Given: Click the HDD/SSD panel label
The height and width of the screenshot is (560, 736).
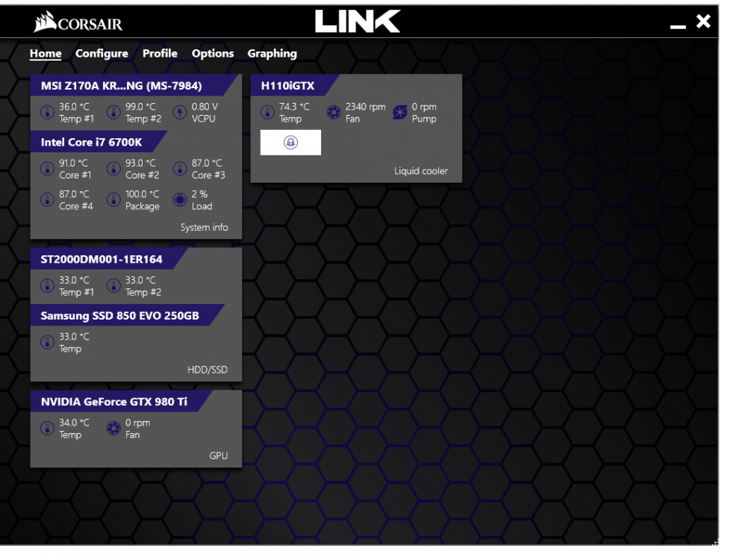Looking at the screenshot, I should (x=208, y=370).
